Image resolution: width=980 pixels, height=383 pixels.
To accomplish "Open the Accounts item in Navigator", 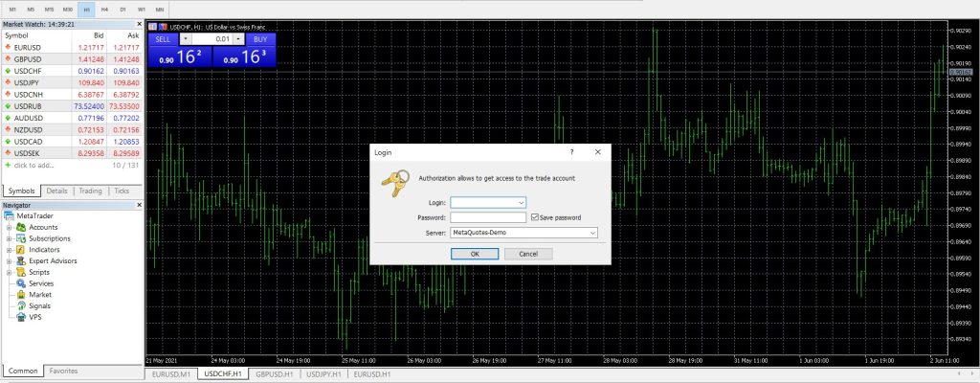I will (x=43, y=227).
